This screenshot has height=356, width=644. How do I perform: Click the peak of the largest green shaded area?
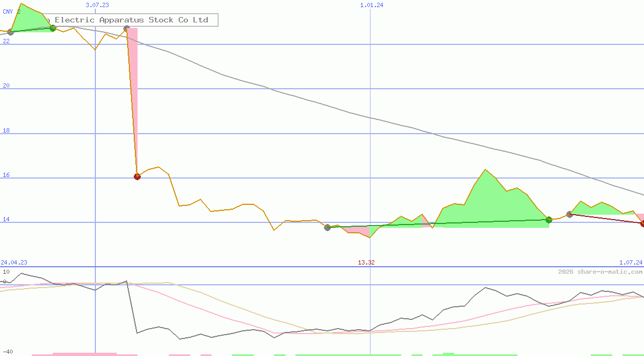(x=486, y=170)
